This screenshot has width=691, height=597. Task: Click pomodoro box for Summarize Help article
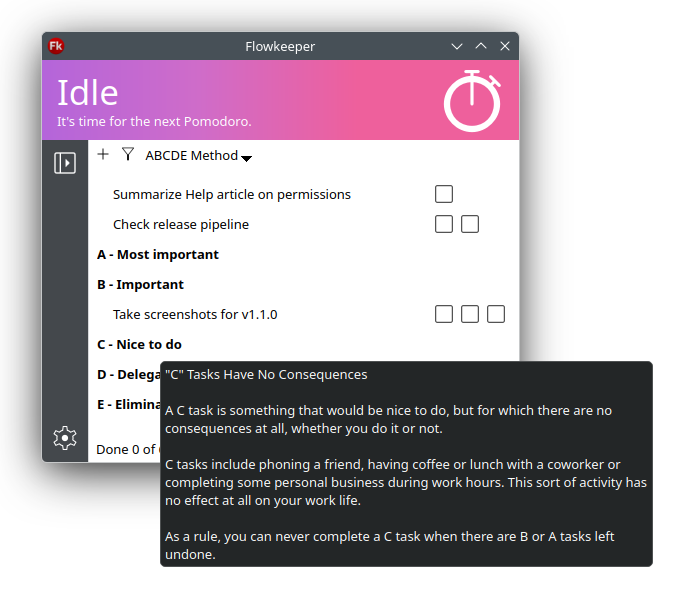(x=444, y=194)
